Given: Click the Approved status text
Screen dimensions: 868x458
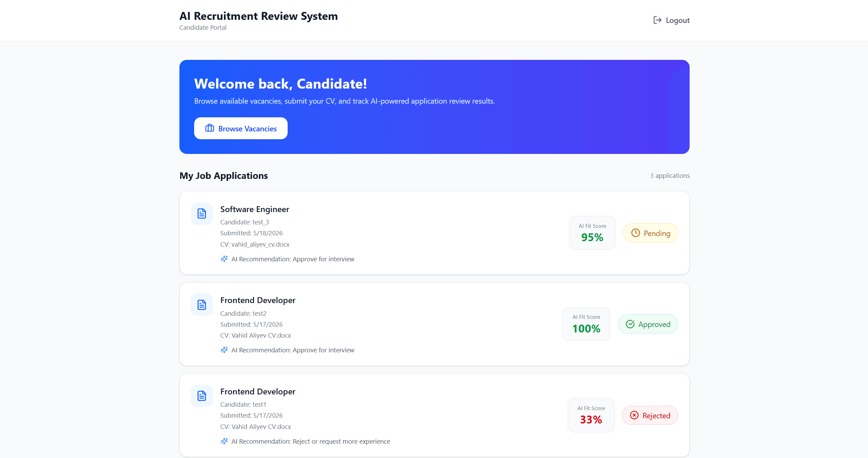Looking at the screenshot, I should coord(654,325).
